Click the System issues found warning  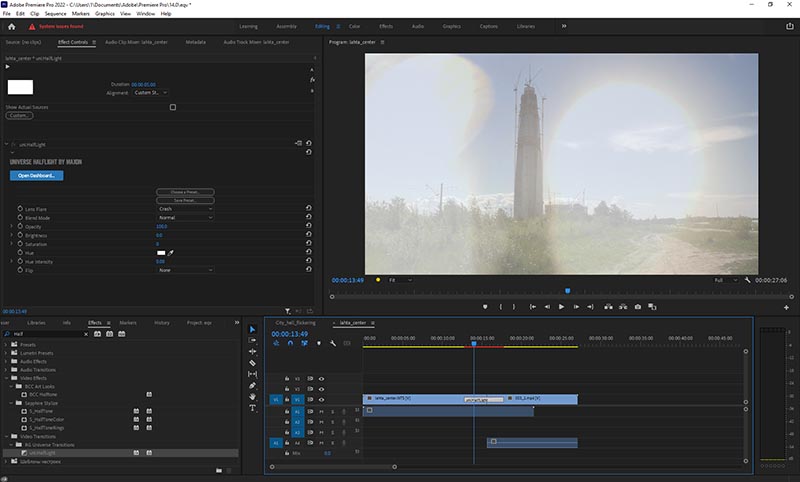56,27
